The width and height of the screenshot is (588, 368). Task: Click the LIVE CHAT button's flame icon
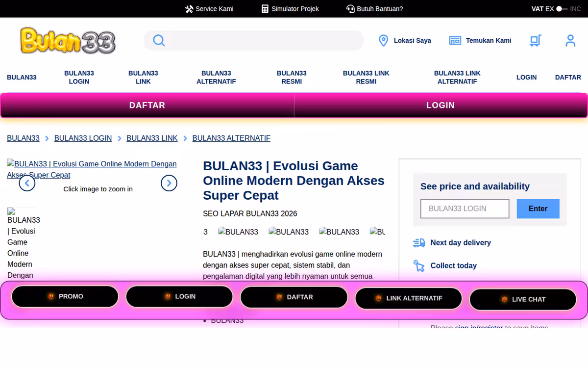click(504, 299)
